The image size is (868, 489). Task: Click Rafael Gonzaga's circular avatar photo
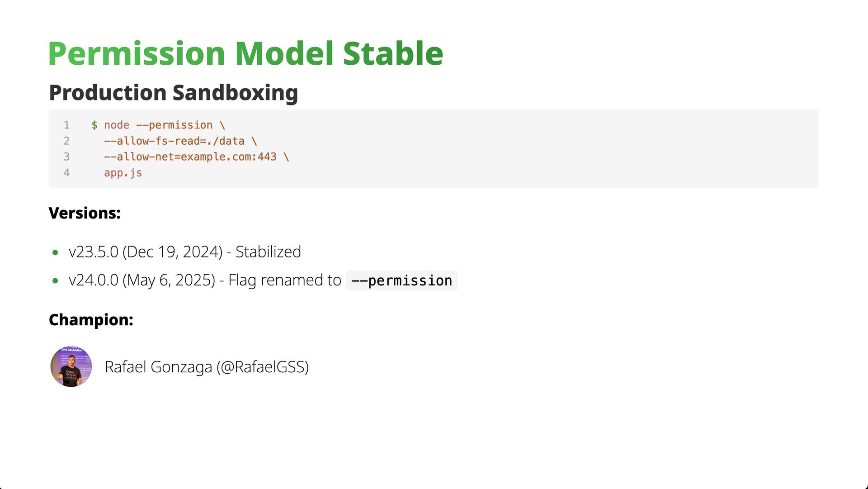71,366
